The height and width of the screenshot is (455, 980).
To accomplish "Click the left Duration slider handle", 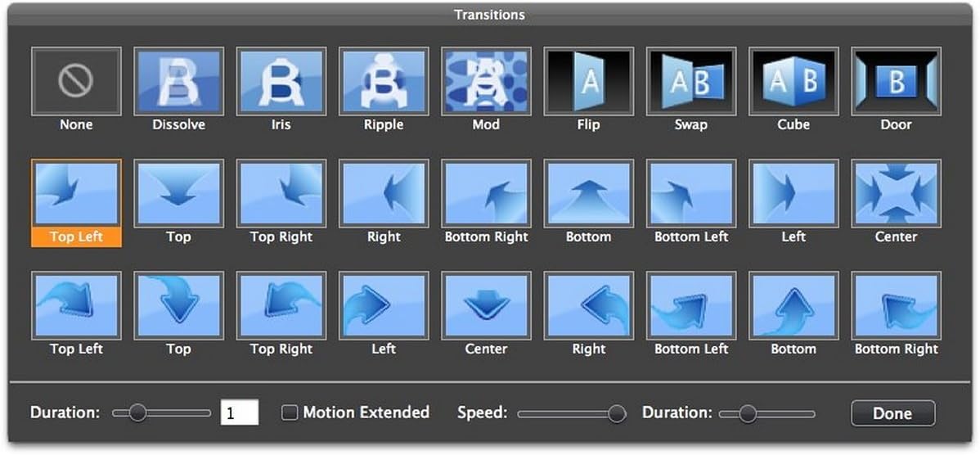I will click(137, 414).
